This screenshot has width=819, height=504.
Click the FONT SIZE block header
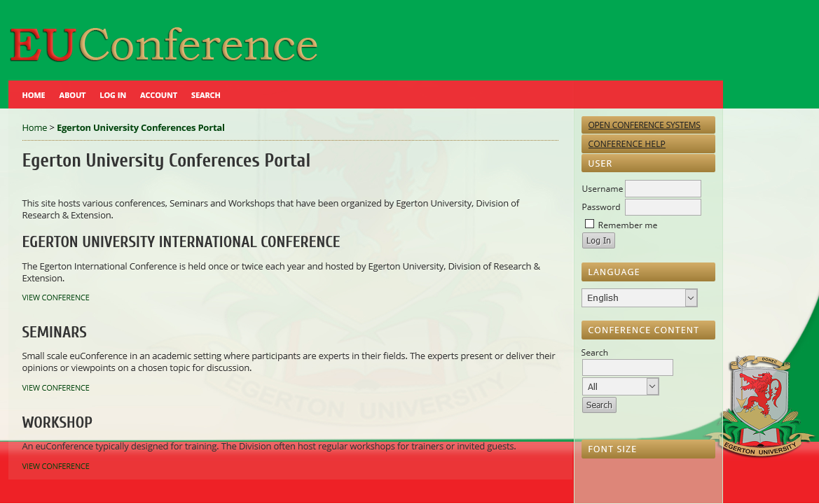coord(648,449)
